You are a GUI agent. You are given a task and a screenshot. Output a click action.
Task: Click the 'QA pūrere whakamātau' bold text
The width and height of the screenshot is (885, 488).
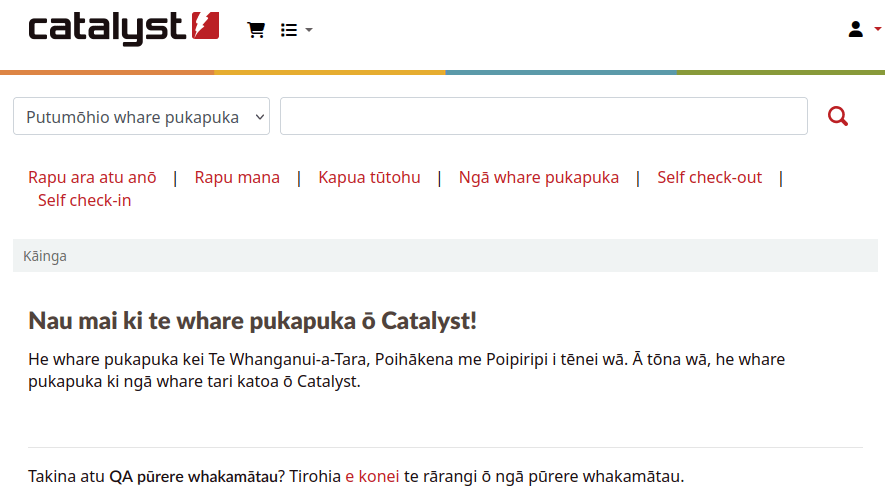click(193, 476)
